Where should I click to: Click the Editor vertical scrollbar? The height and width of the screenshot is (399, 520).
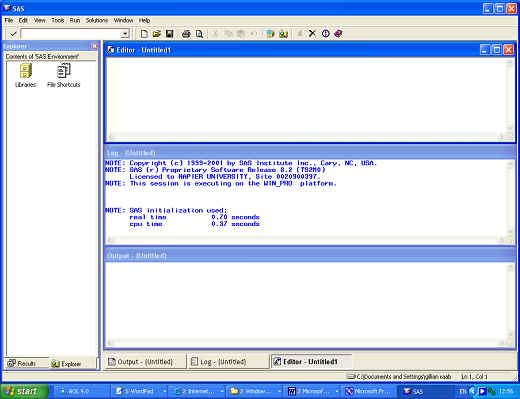tap(510, 95)
